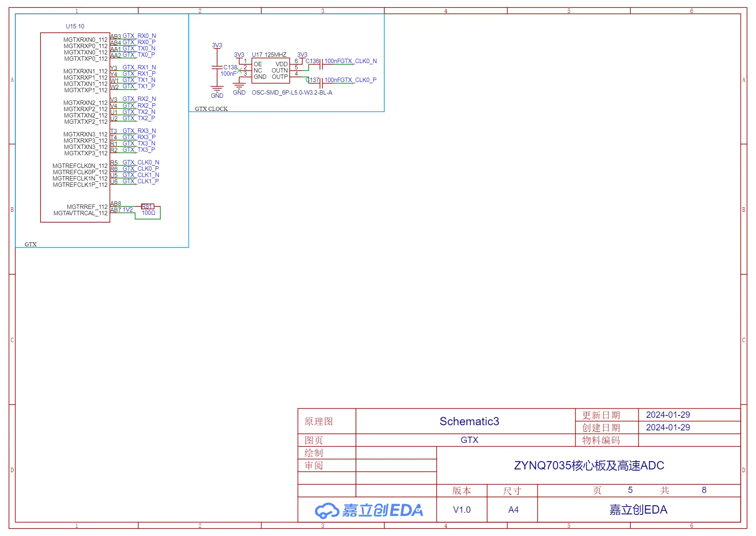The width and height of the screenshot is (756, 536).
Task: Click the GTX_RX0_P net label
Action: (x=139, y=42)
